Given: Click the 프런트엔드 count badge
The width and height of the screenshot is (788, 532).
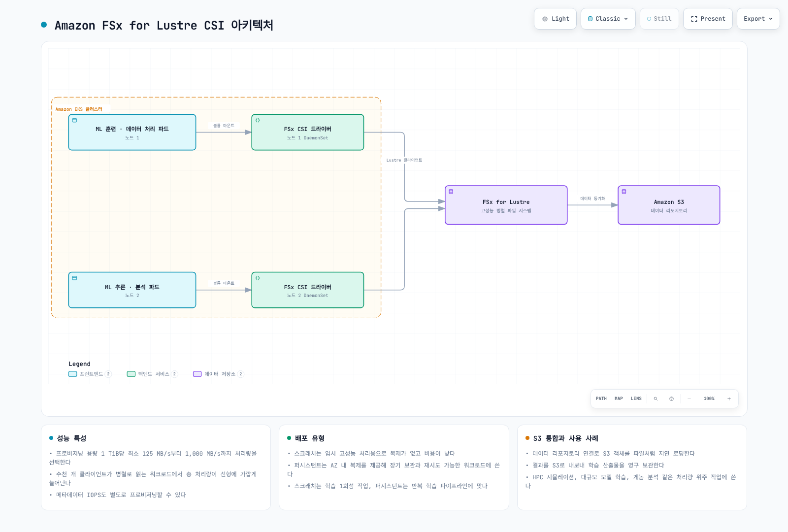Looking at the screenshot, I should point(108,374).
